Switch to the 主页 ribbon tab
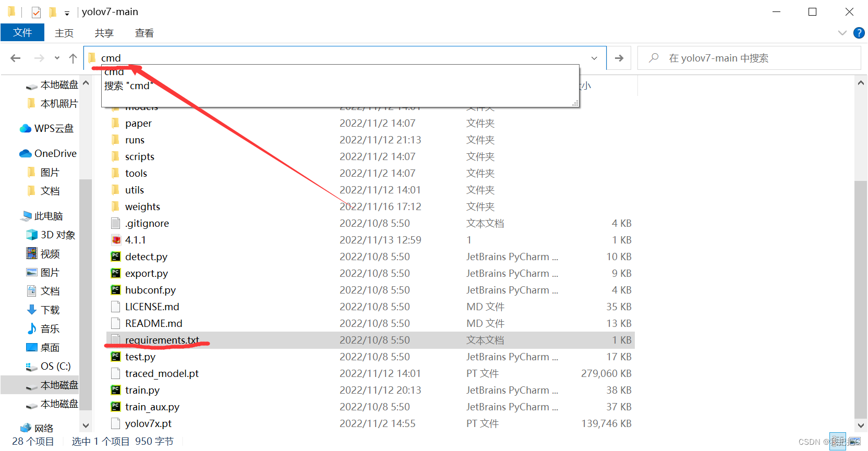The height and width of the screenshot is (451, 868). (64, 33)
